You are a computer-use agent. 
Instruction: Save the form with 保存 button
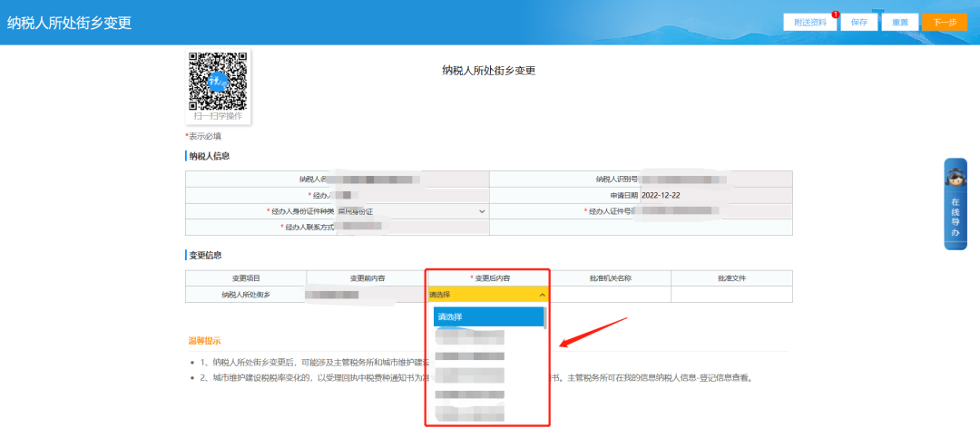(x=859, y=22)
